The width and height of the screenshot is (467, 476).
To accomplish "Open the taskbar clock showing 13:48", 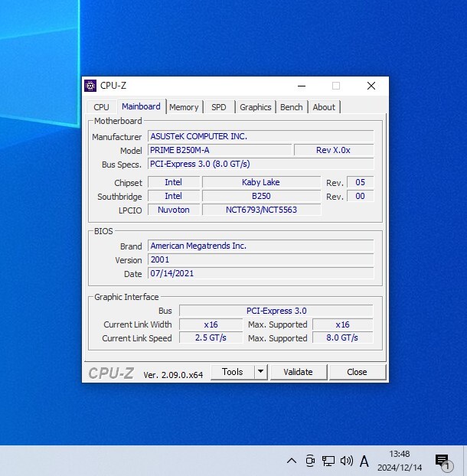I will point(400,461).
